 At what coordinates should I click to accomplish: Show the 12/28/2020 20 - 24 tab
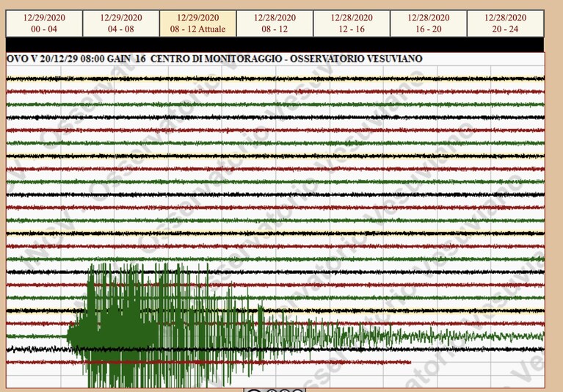(x=505, y=23)
